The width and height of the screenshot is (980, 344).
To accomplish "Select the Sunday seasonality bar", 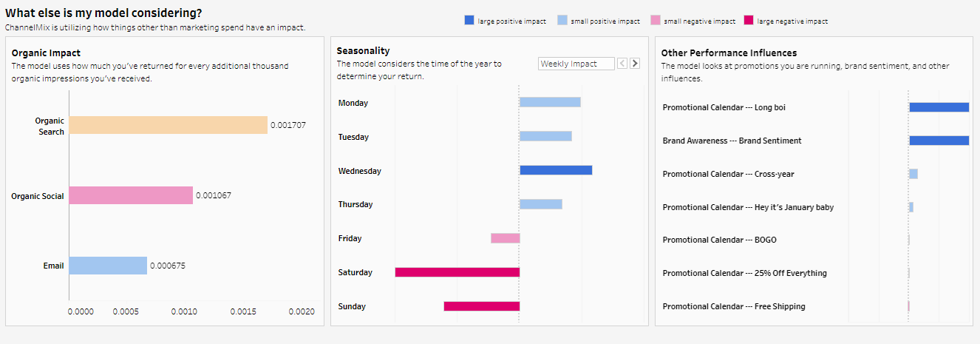I will point(482,306).
